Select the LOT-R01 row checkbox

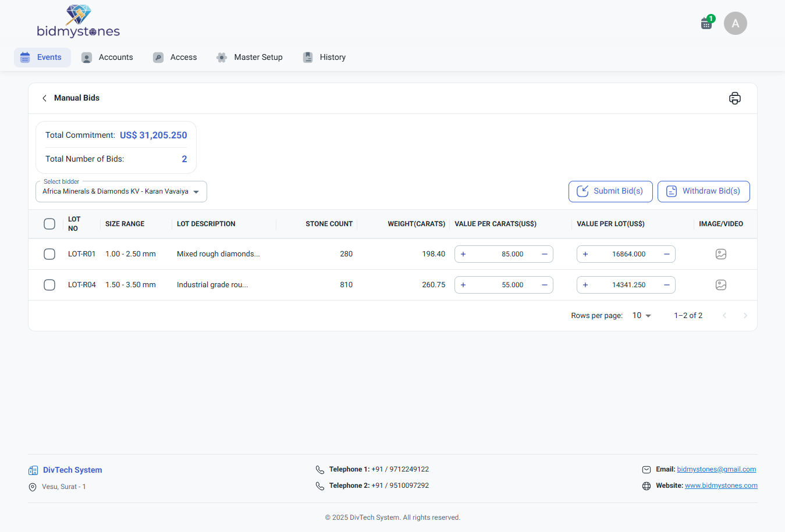pos(49,254)
